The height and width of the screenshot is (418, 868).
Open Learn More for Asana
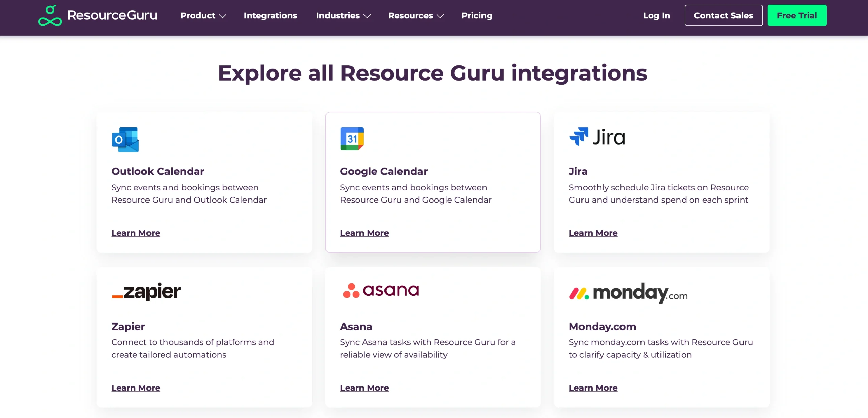(x=364, y=388)
